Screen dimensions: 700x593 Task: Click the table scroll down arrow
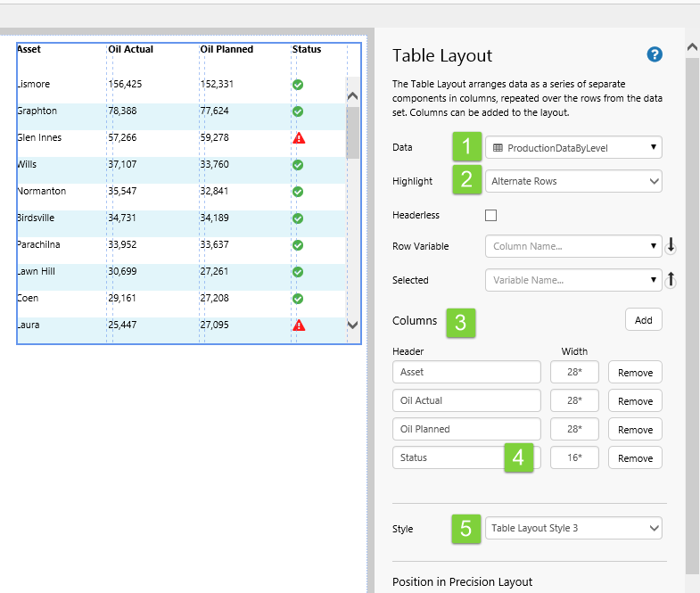(352, 326)
